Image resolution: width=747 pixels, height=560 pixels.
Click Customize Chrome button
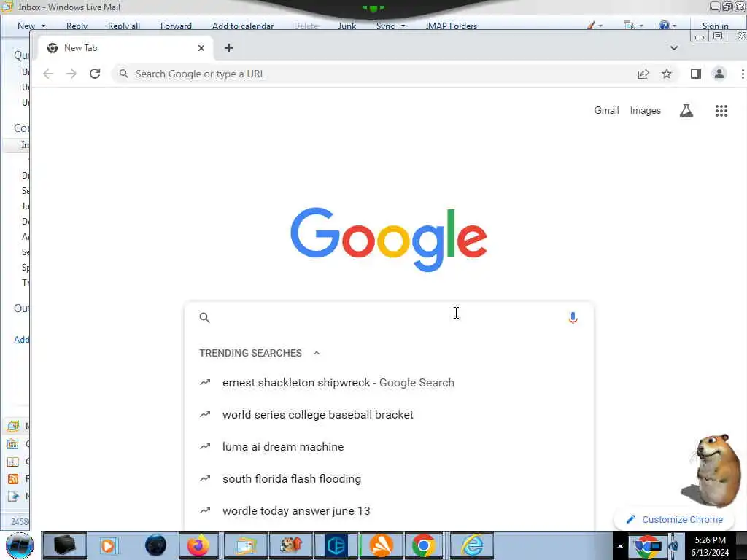click(x=675, y=519)
